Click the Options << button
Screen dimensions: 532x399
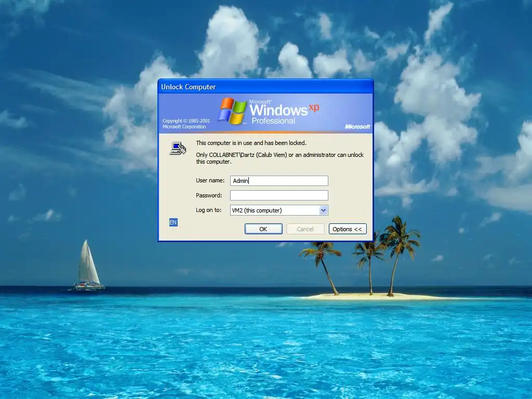click(x=348, y=229)
